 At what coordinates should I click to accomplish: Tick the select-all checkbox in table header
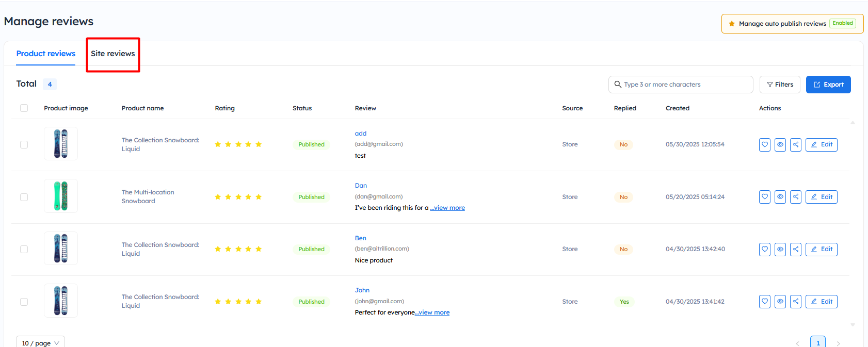(x=24, y=108)
